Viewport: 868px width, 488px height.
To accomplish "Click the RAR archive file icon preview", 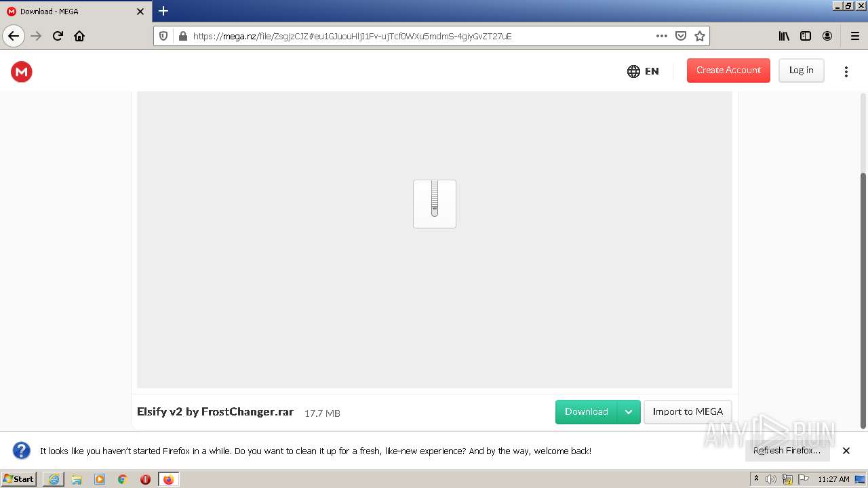I will [x=435, y=204].
